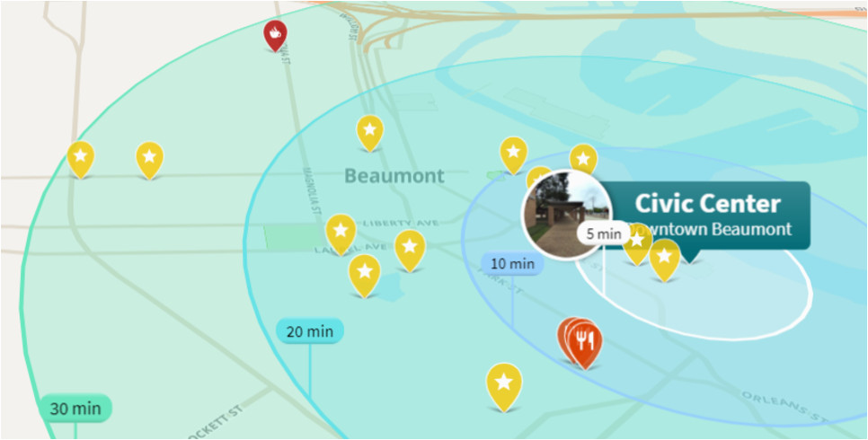This screenshot has height=440, width=868.
Task: Click the second star pin from the left edge
Action: [x=149, y=160]
